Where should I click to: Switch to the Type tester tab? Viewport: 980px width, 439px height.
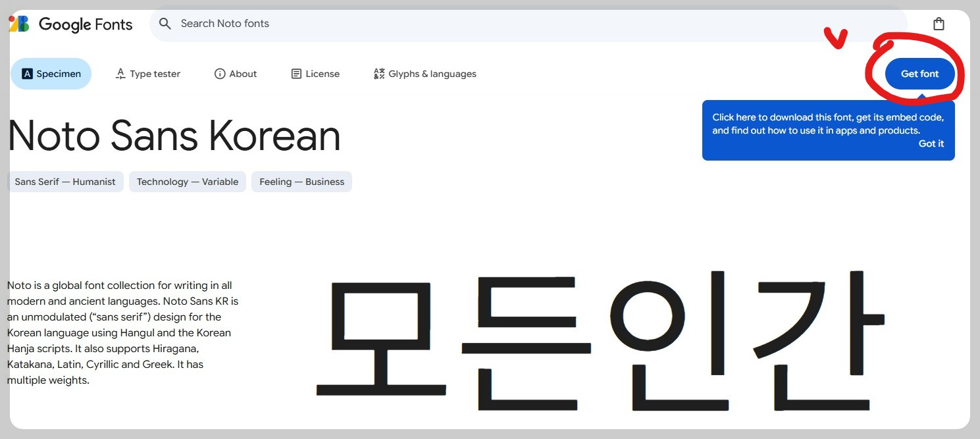pyautogui.click(x=147, y=74)
